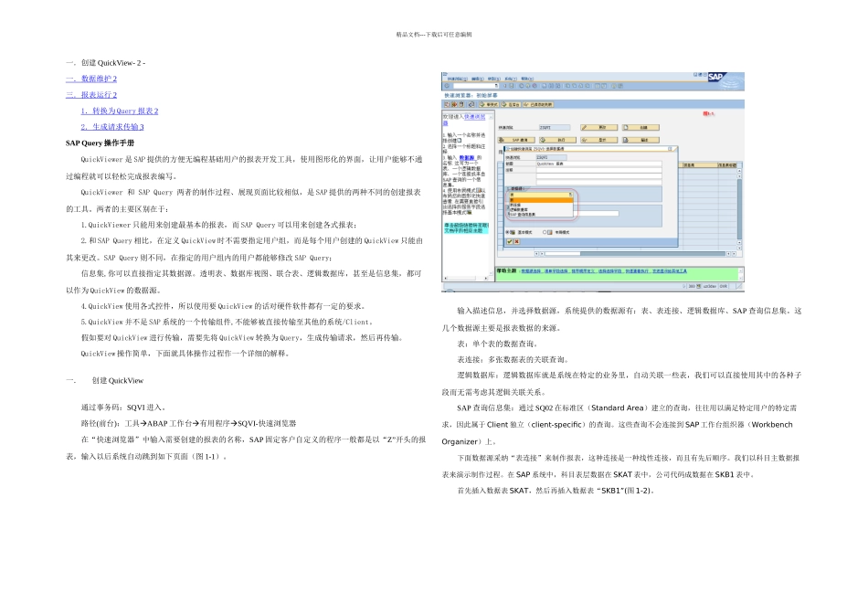The image size is (868, 614).
Task: Click the 'SAP Query 操作手册' bold title
Action: pos(101,143)
